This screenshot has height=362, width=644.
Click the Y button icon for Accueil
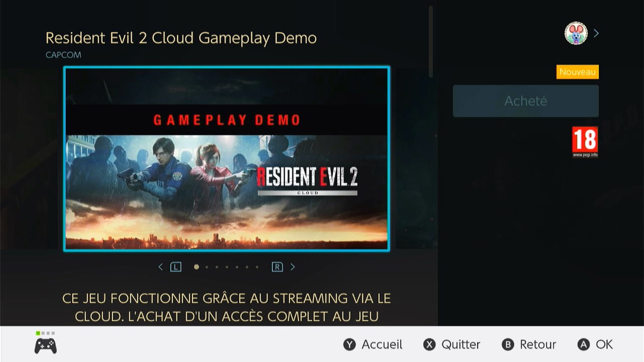pos(350,344)
